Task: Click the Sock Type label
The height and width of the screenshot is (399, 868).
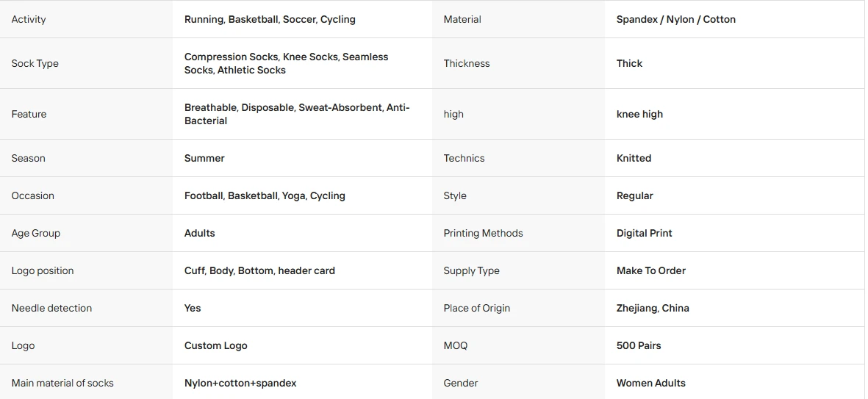Action: point(35,64)
